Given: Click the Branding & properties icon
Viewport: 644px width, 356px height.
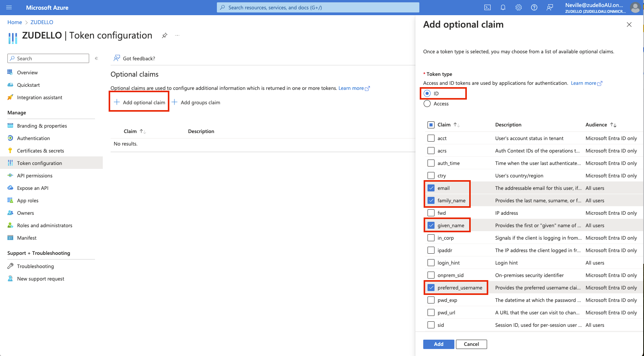Looking at the screenshot, I should [x=10, y=126].
